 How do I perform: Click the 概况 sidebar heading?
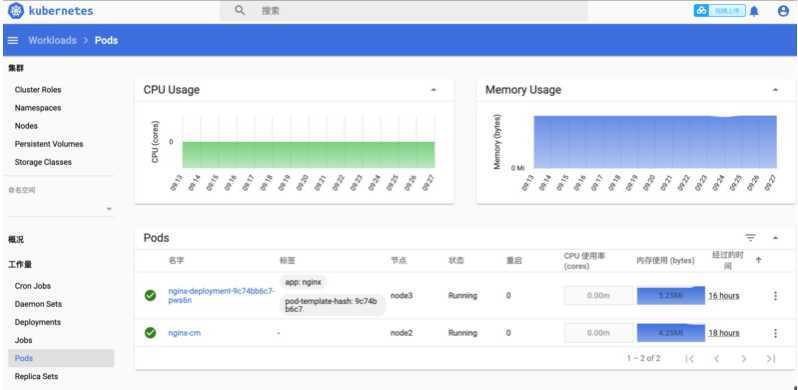(16, 239)
